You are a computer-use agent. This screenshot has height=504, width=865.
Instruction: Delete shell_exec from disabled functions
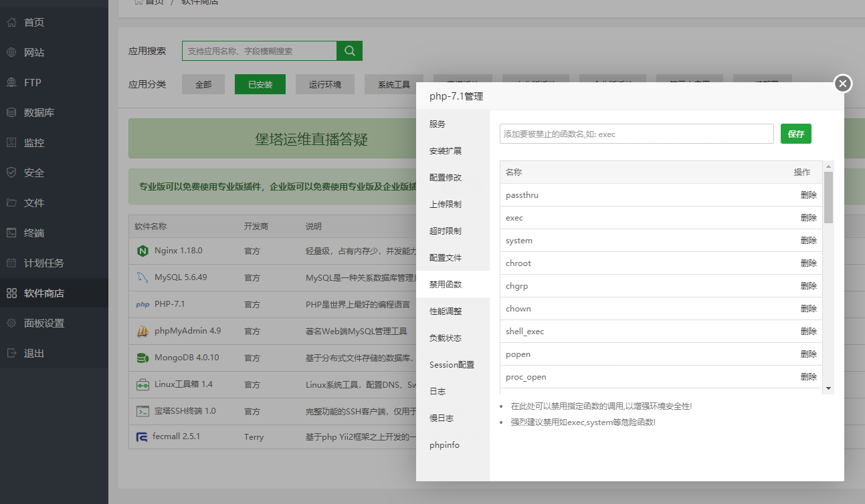(809, 331)
